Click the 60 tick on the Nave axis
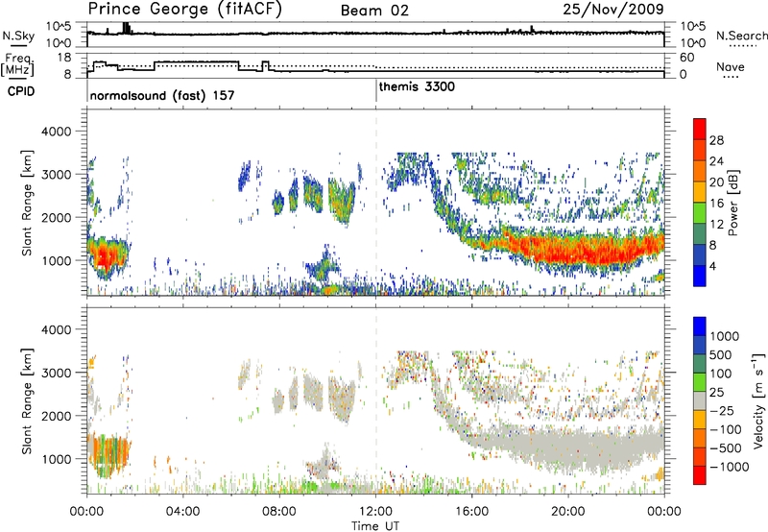The image size is (768, 532). pos(686,58)
